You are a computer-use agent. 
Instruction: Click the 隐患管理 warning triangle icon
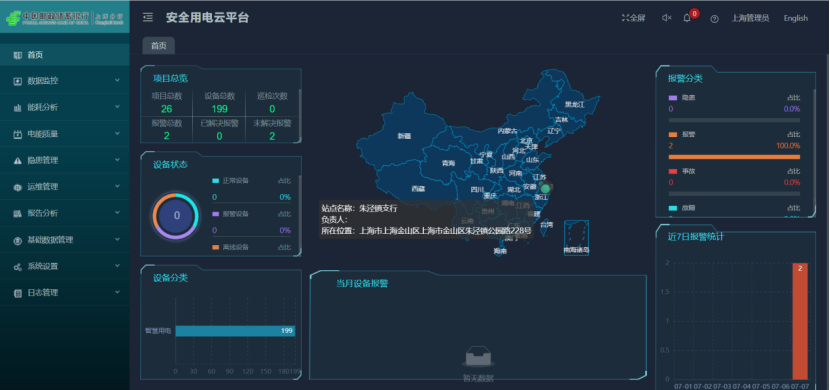pyautogui.click(x=17, y=160)
